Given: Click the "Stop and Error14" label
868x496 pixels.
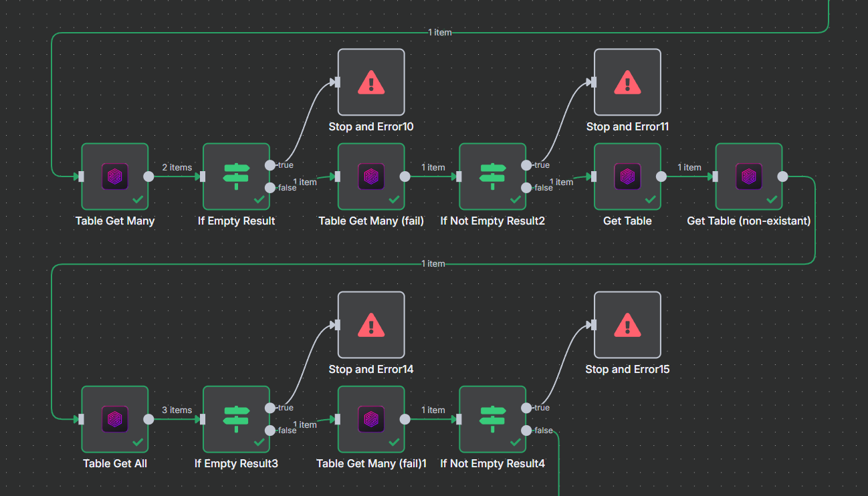Looking at the screenshot, I should tap(371, 370).
